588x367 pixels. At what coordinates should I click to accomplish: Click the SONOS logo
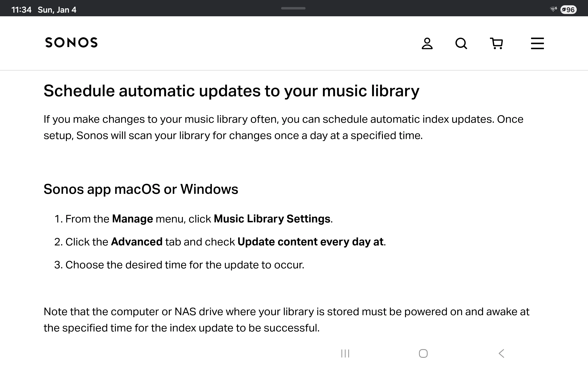point(71,43)
